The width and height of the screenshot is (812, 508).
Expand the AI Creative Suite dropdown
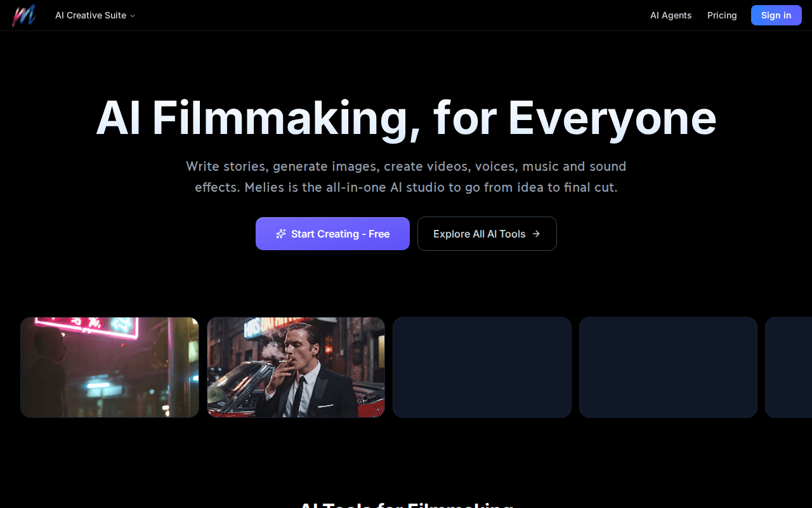pyautogui.click(x=95, y=15)
